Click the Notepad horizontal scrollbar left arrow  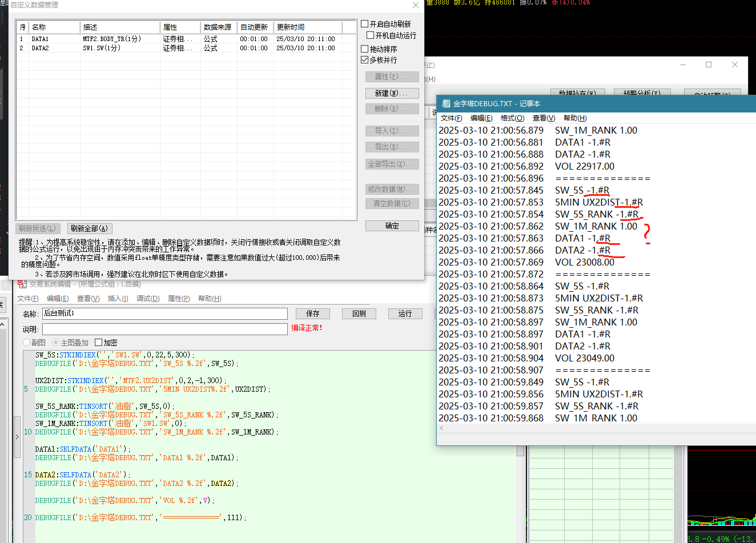point(441,427)
